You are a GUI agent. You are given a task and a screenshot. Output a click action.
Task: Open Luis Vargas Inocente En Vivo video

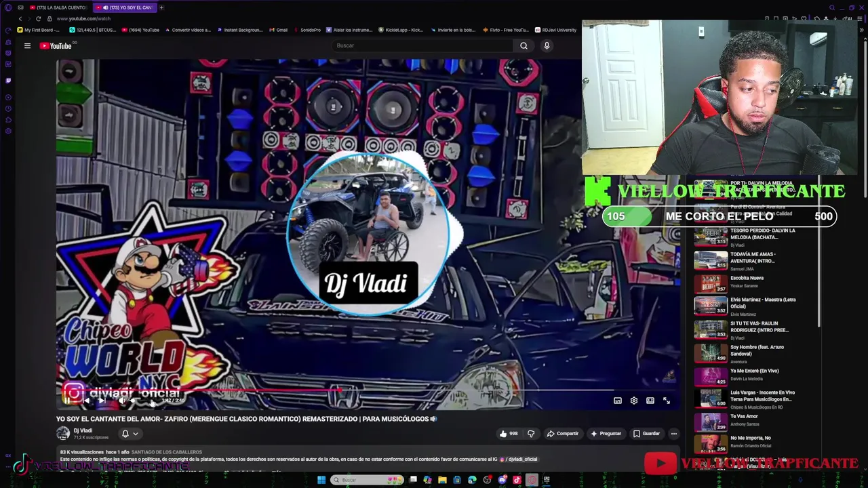tap(745, 398)
